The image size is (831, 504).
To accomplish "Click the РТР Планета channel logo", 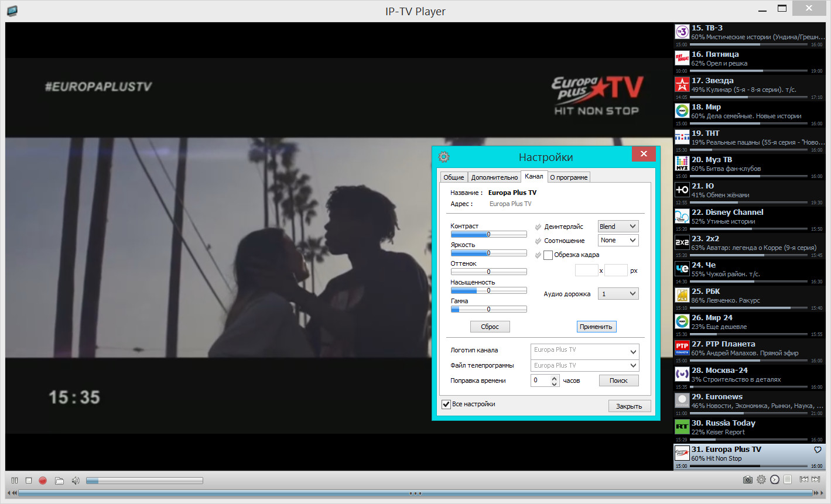I will pos(682,348).
